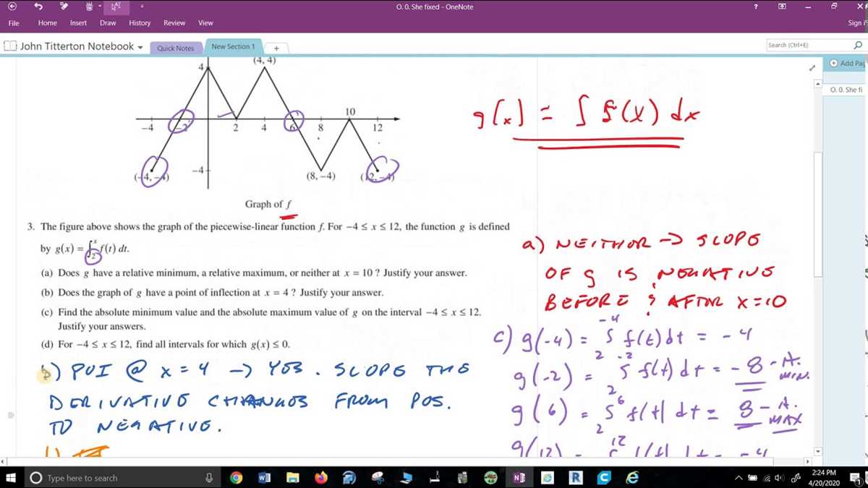Screen dimensions: 868x488
Task: Click the horizontal scrollbar right arrow
Action: coord(809,461)
